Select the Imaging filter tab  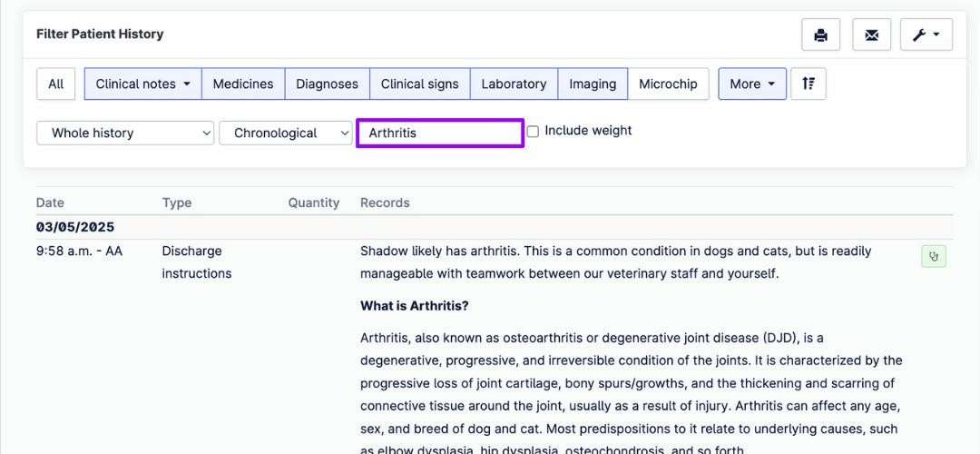593,84
